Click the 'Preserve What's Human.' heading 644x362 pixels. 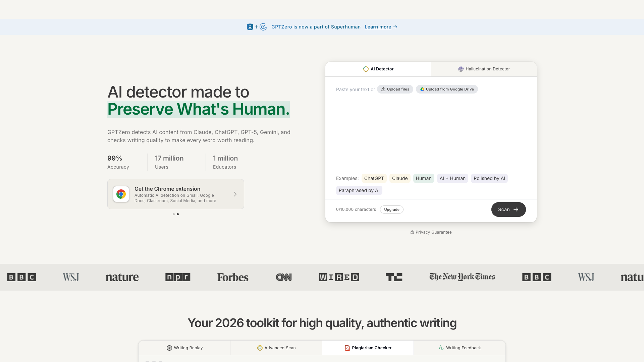pos(199,109)
